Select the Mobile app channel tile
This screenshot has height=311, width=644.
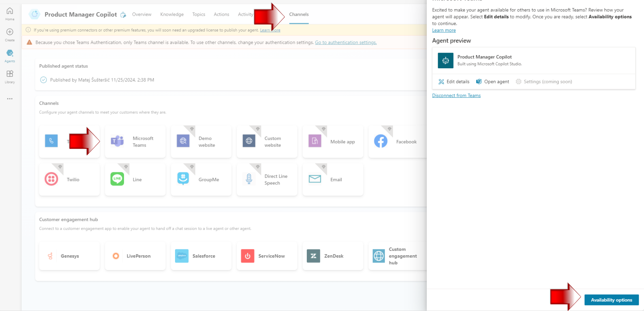(333, 142)
